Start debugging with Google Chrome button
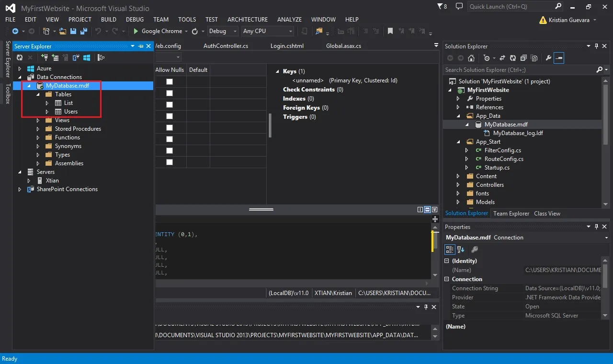The width and height of the screenshot is (613, 364). (158, 31)
